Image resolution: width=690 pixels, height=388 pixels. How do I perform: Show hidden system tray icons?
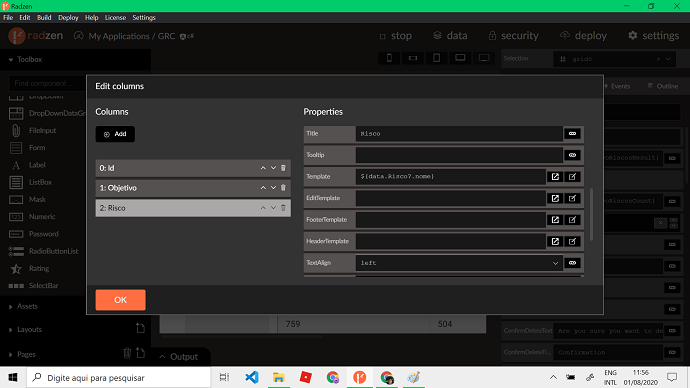click(x=553, y=377)
